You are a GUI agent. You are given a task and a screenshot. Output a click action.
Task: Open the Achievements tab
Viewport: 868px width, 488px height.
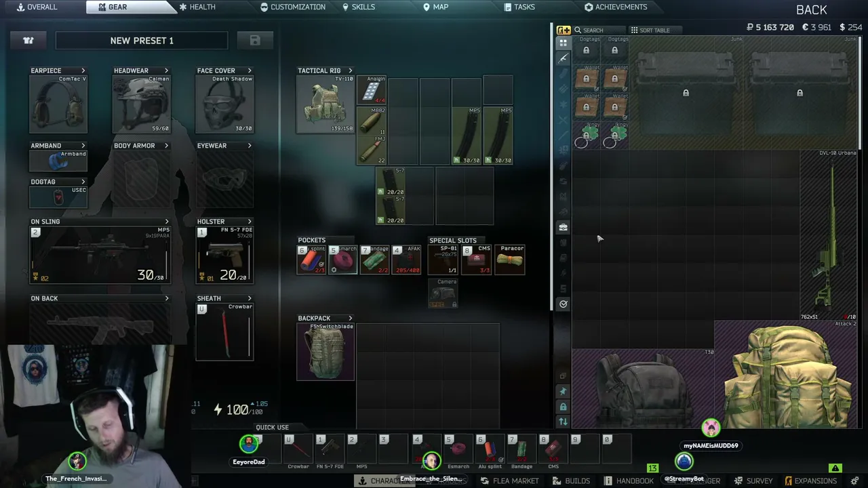[616, 7]
